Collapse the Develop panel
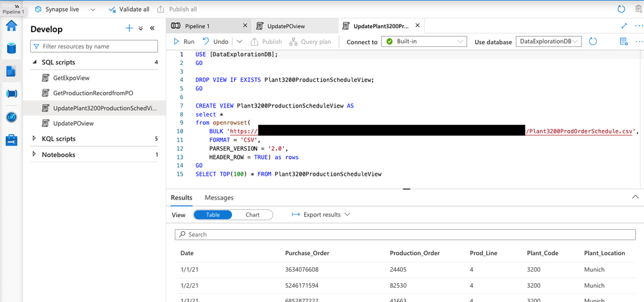 pyautogui.click(x=152, y=28)
